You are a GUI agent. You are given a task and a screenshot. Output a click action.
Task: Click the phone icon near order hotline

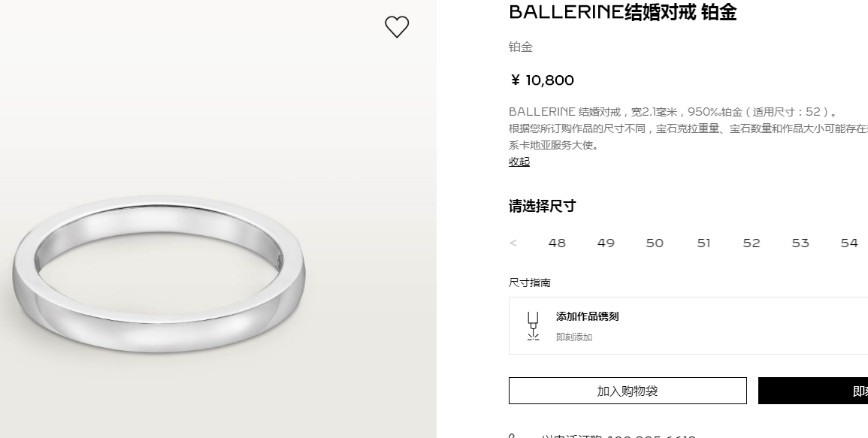pos(513,436)
